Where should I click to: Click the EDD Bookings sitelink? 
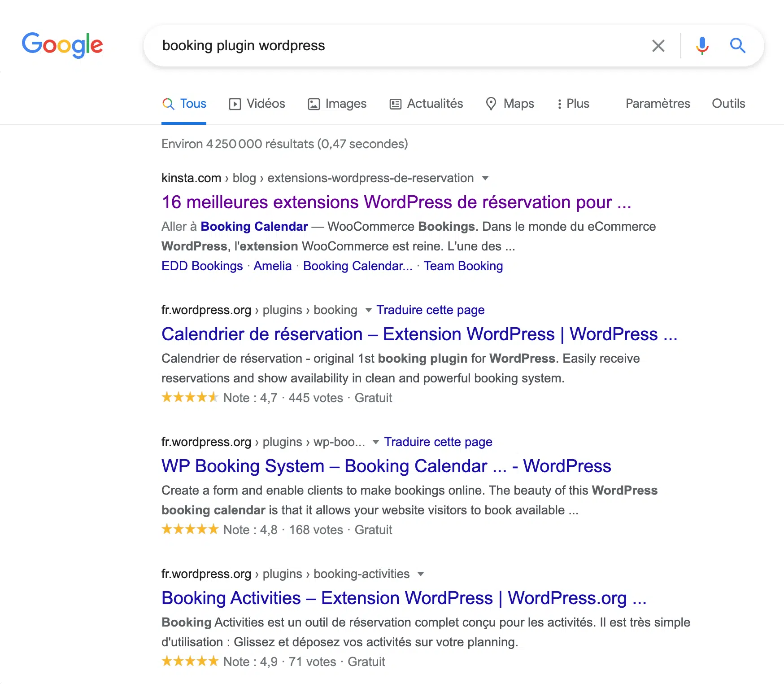pyautogui.click(x=202, y=266)
